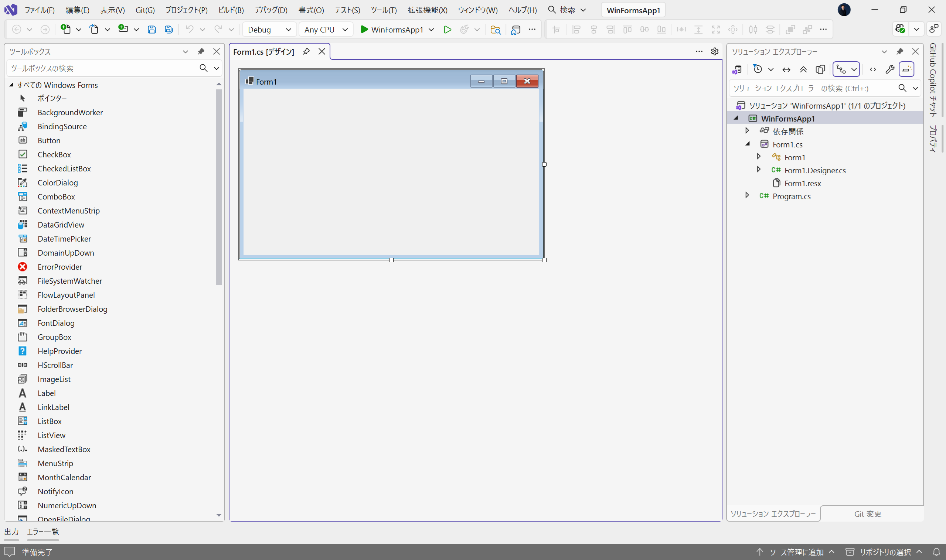This screenshot has height=560, width=946.
Task: Open the GitHub Copilot Chat side tab
Action: point(932,80)
